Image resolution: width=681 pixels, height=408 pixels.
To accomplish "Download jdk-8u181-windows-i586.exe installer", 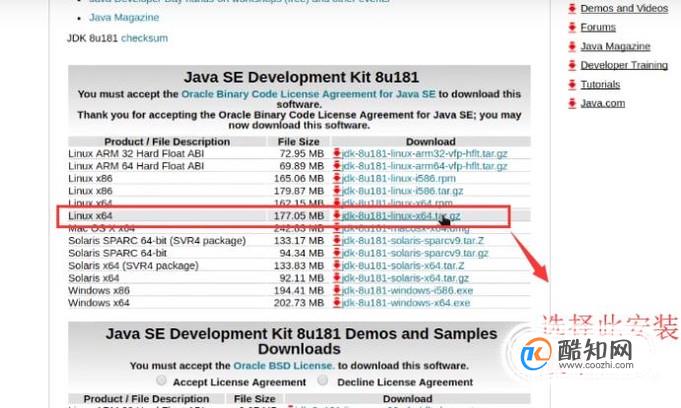I will tap(407, 290).
